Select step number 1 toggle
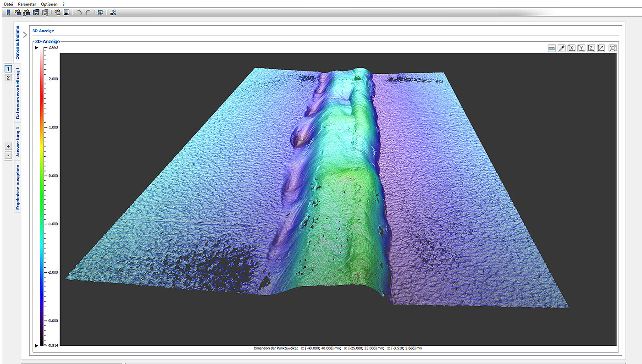The width and height of the screenshot is (642, 364). pos(8,69)
